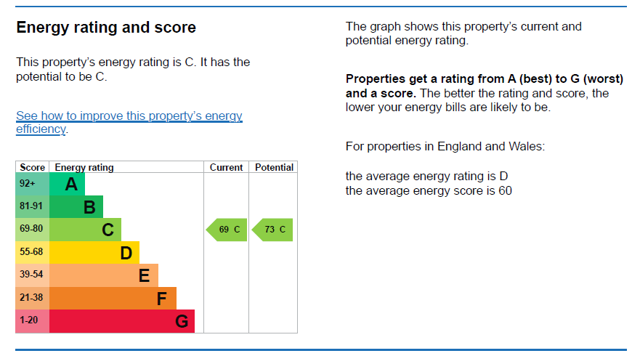Click the 1-20 score range cell
This screenshot has height=364, width=640.
[x=32, y=320]
